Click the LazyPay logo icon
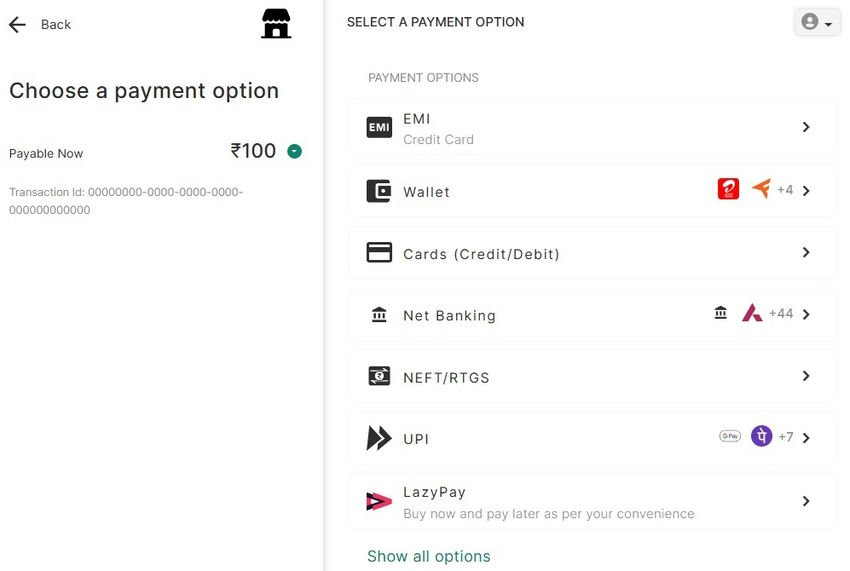850x571 pixels. [379, 501]
